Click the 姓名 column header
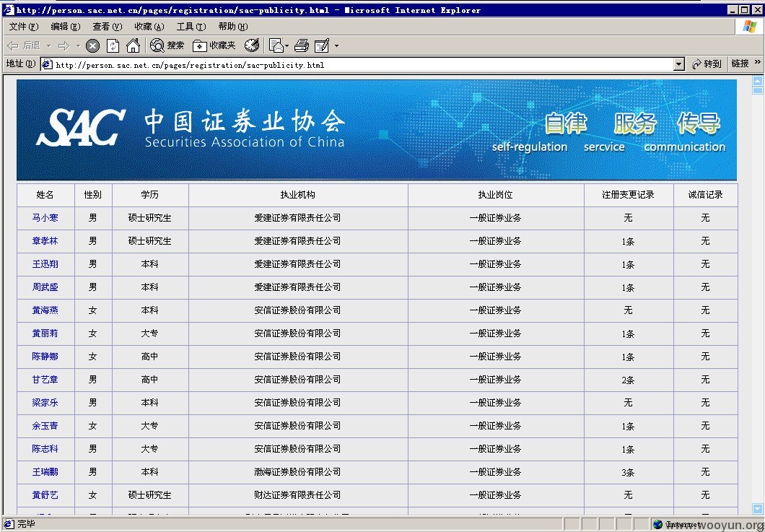Screen dimensions: 765x532 (45, 195)
